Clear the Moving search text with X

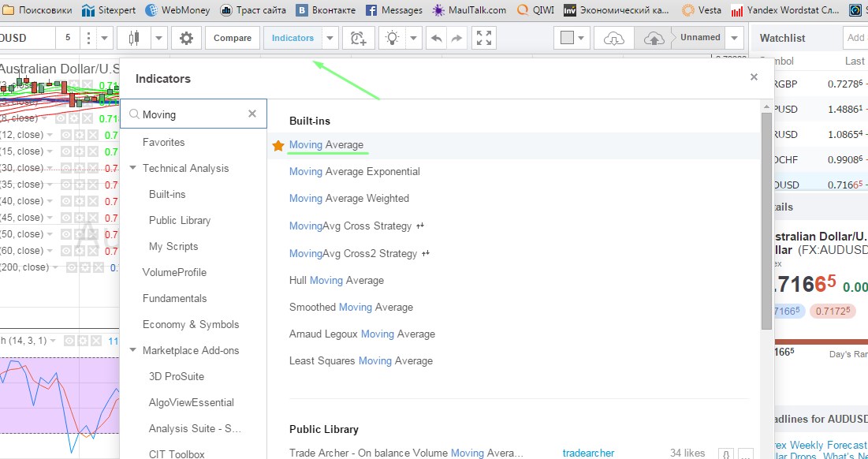[x=252, y=114]
